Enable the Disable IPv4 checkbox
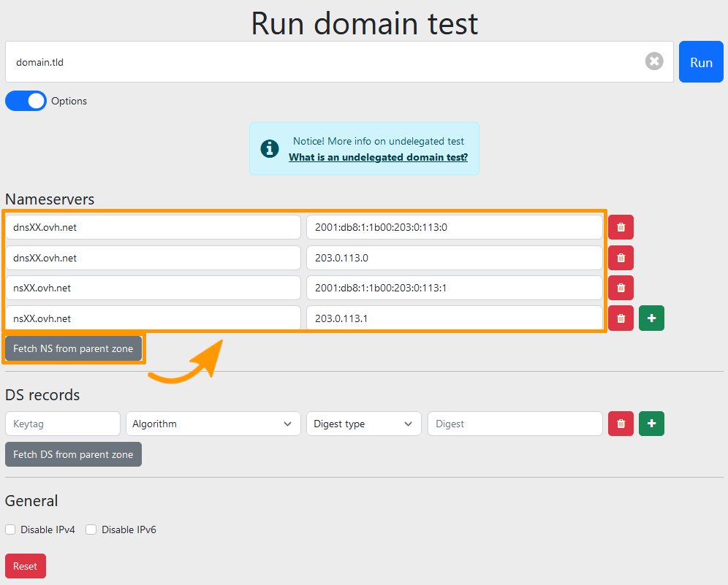 click(x=10, y=529)
